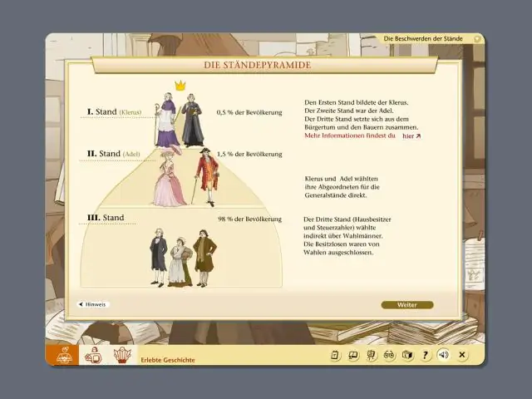The image size is (532, 399).
Task: Click the round button beside chapter title
Action: 477,39
